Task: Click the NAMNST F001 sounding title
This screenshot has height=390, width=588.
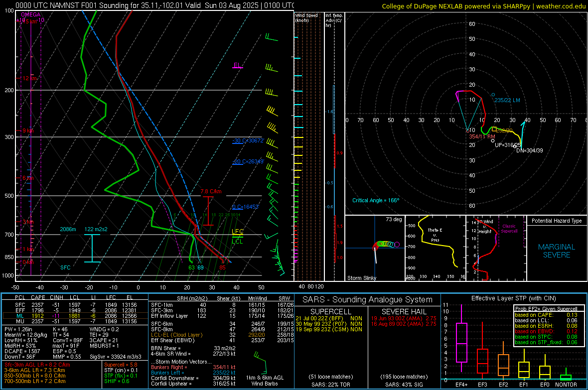Action: coord(154,5)
